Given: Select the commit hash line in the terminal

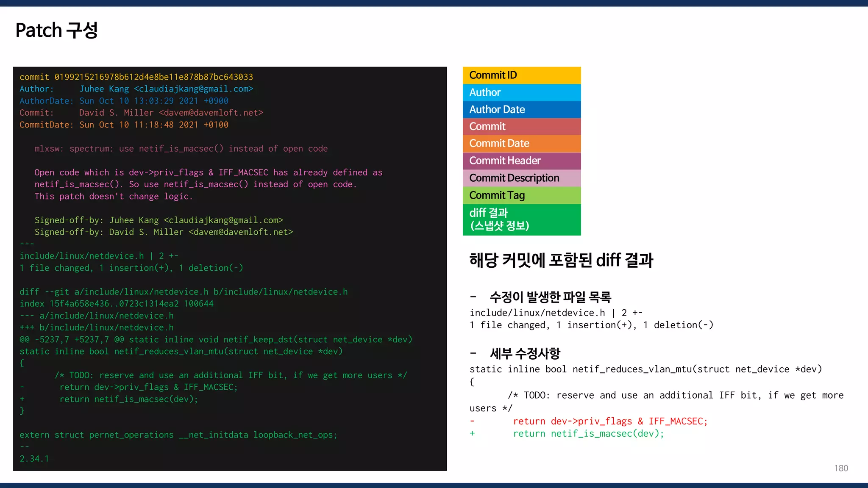Looking at the screenshot, I should 136,77.
